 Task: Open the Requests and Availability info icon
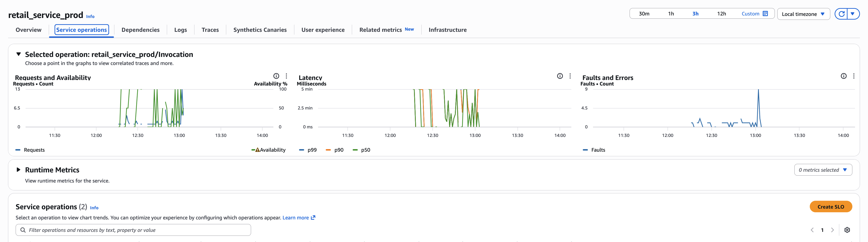point(276,76)
